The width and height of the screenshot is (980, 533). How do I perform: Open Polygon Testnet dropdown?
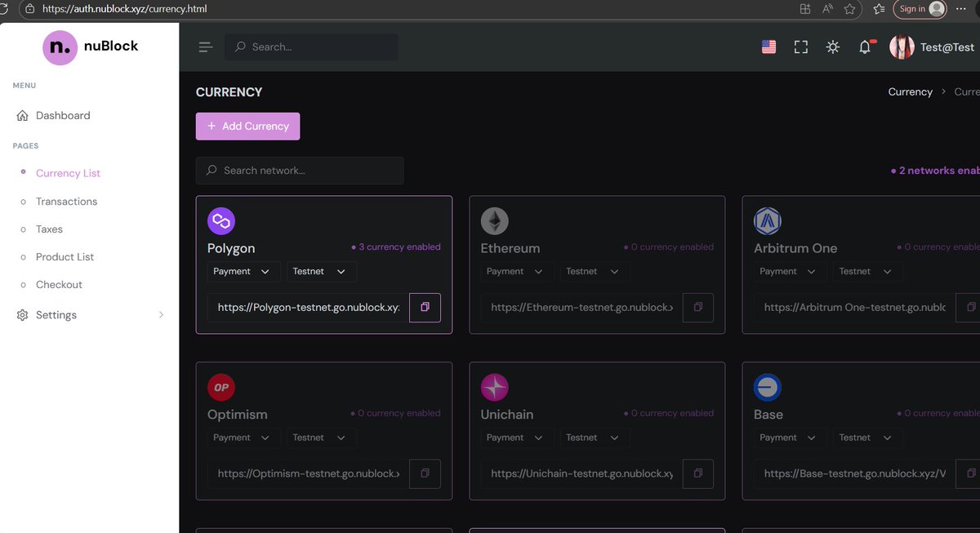click(x=321, y=272)
